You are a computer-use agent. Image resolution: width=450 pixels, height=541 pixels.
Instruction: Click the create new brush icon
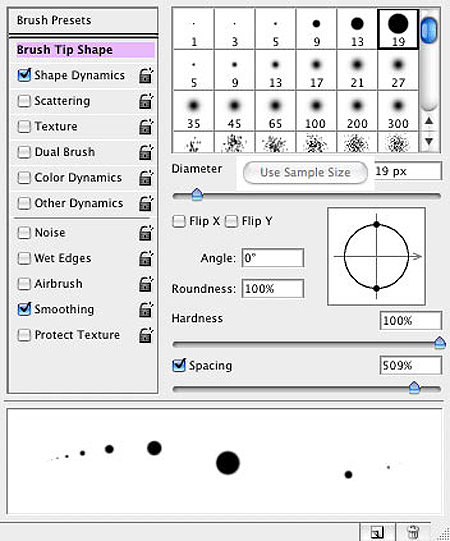[x=377, y=532]
